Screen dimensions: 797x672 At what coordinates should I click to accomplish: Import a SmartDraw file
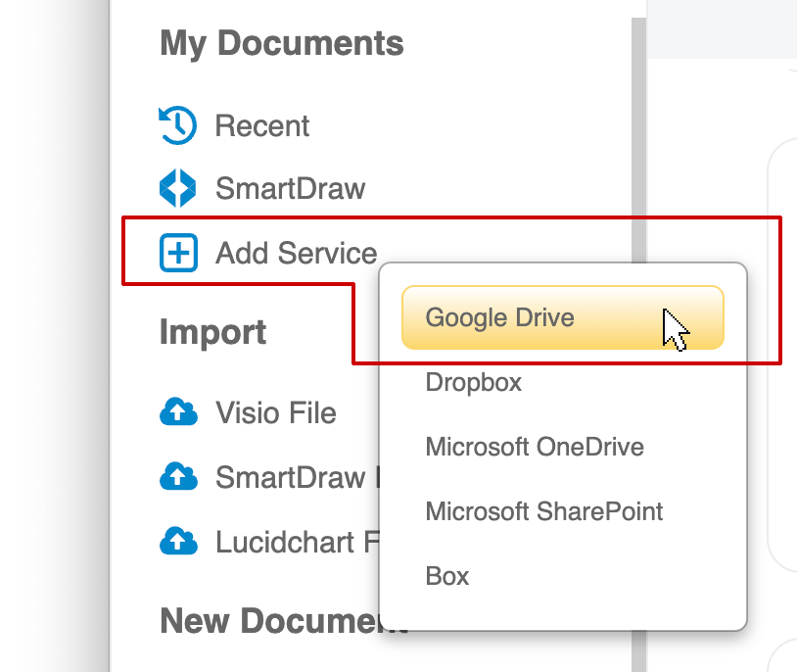[x=297, y=477]
